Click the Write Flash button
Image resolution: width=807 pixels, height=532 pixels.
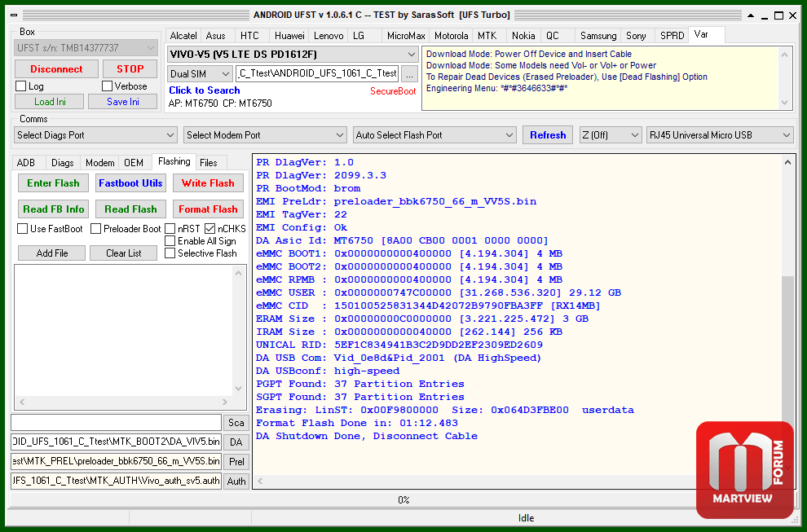pos(208,183)
